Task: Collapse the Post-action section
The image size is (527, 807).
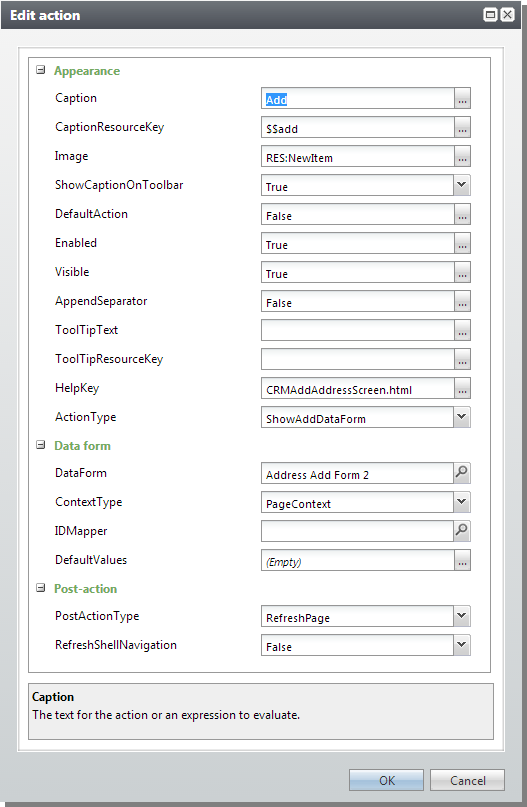Action: (41, 588)
